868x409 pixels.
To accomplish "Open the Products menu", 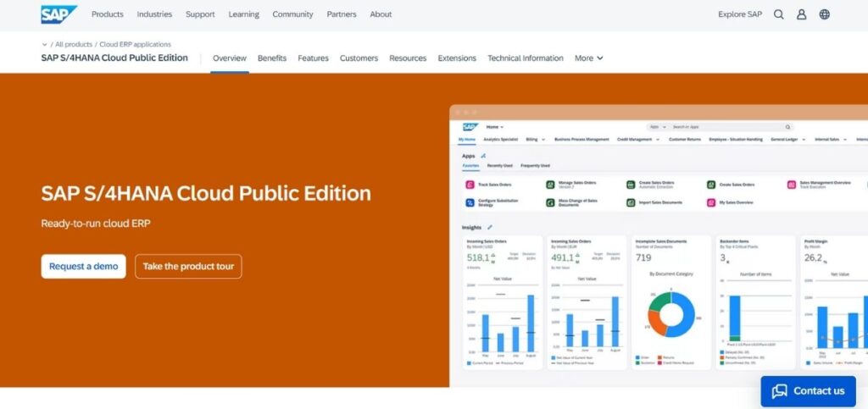I will [108, 14].
